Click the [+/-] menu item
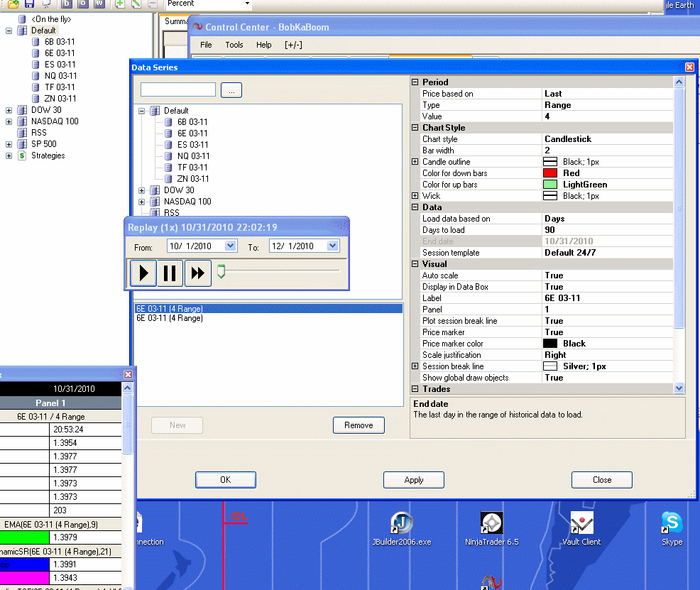 click(293, 45)
